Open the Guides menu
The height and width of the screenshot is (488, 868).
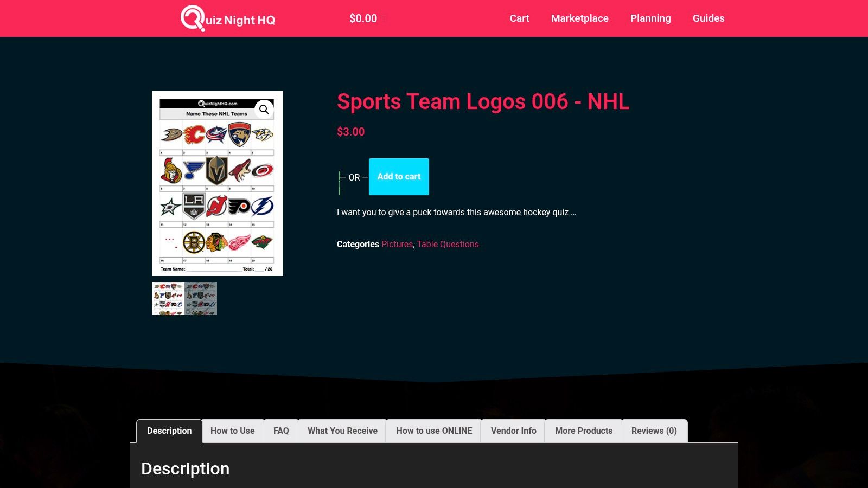(x=708, y=18)
